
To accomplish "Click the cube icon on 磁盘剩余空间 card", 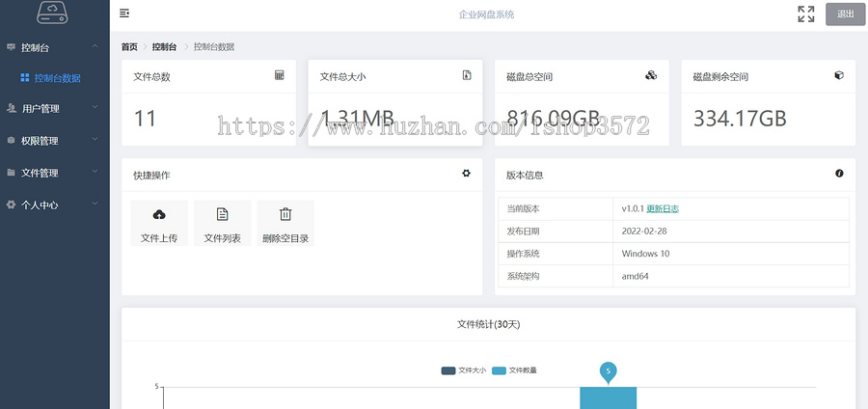I will pos(839,75).
